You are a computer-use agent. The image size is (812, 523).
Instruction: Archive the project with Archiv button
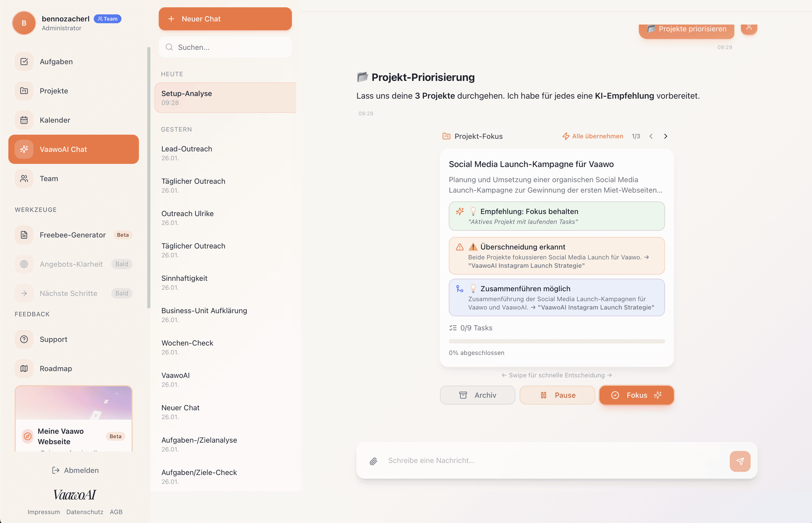[477, 395]
